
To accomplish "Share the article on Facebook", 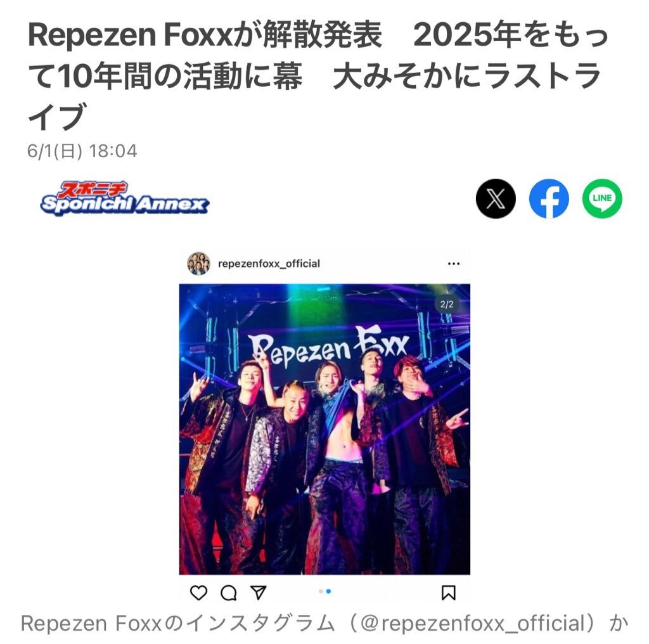I will point(549,198).
